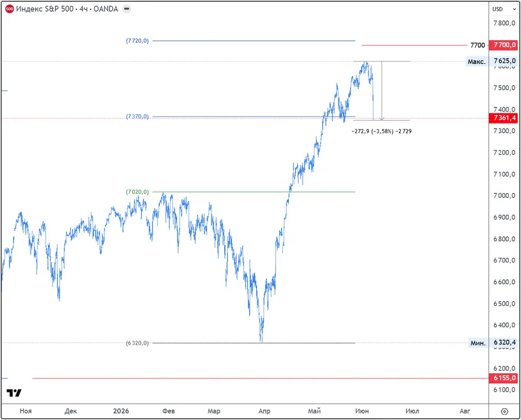This screenshot has width=521, height=420.
Task: Click the 'Апр' month on the time axis
Action: [264, 411]
